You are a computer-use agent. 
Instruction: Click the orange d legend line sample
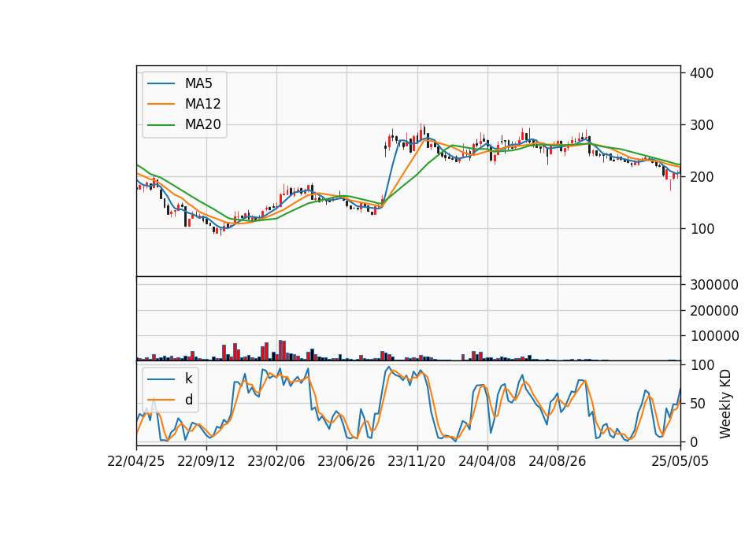click(x=161, y=400)
